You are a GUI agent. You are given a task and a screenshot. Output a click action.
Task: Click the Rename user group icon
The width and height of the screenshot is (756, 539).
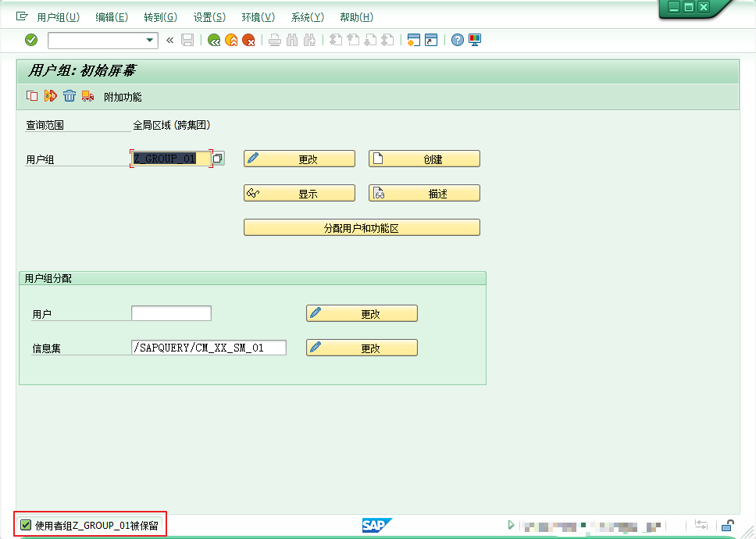(x=51, y=96)
